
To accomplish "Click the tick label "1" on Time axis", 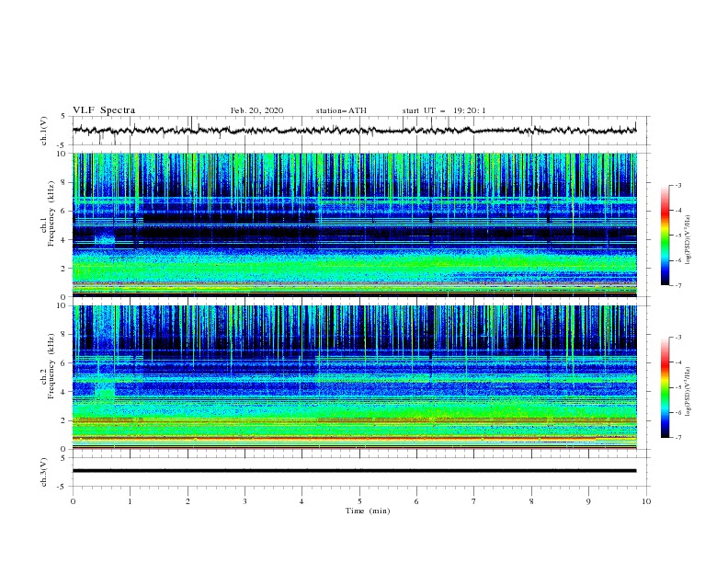I will coord(131,501).
